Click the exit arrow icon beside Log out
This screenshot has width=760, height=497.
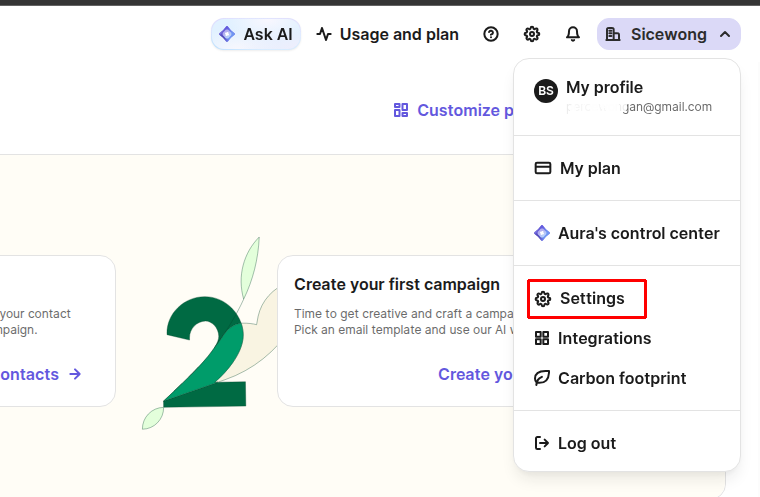[x=542, y=443]
